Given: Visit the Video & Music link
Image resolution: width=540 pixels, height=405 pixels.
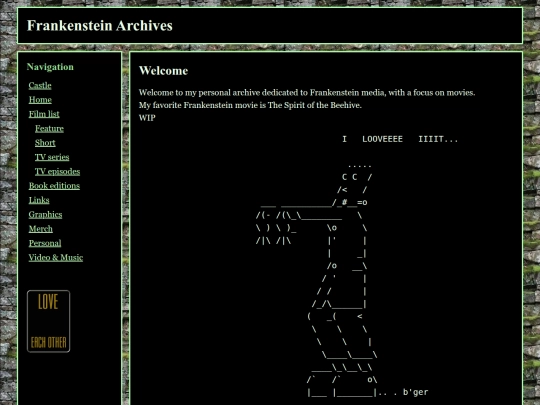Looking at the screenshot, I should [x=56, y=258].
